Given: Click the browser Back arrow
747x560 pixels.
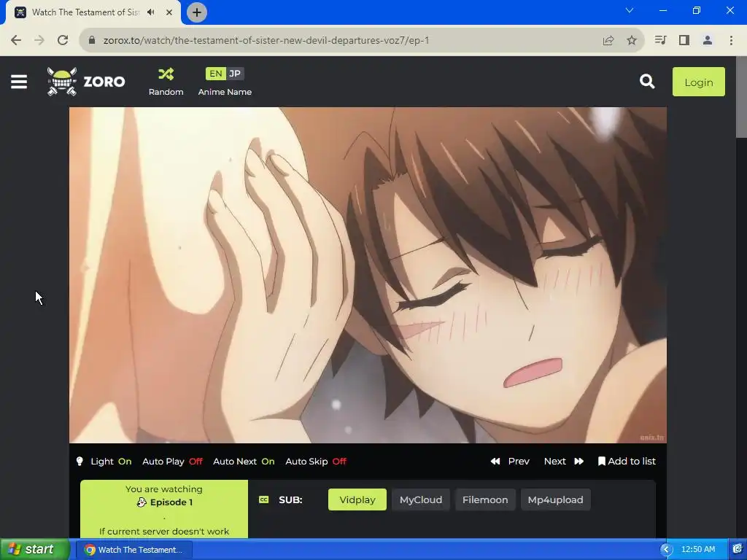Looking at the screenshot, I should point(16,40).
